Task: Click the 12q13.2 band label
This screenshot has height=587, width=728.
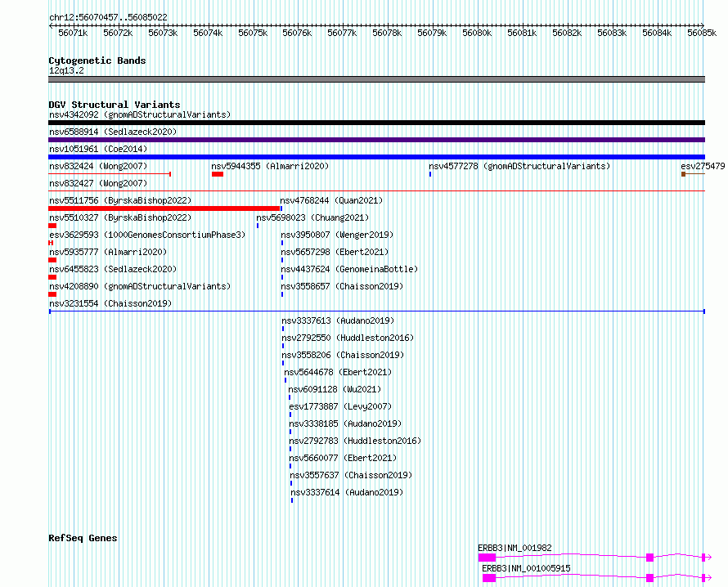Action: 66,70
